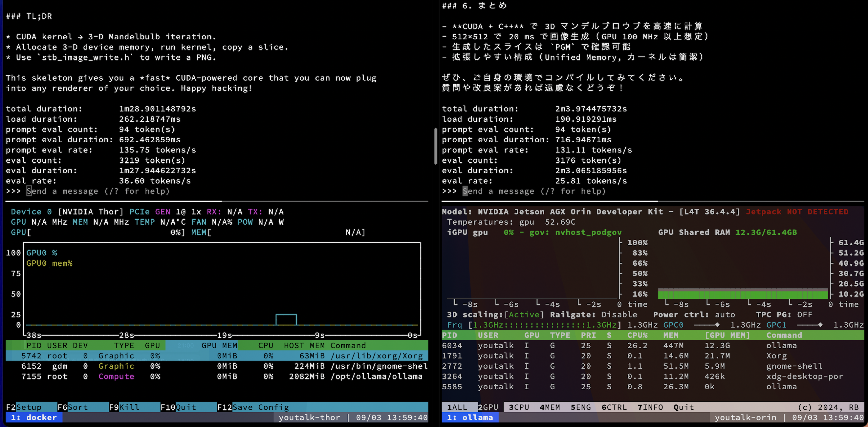868x427 pixels.
Task: Click 'Jetpack NOT DETECTED' warning text
Action: [797, 212]
